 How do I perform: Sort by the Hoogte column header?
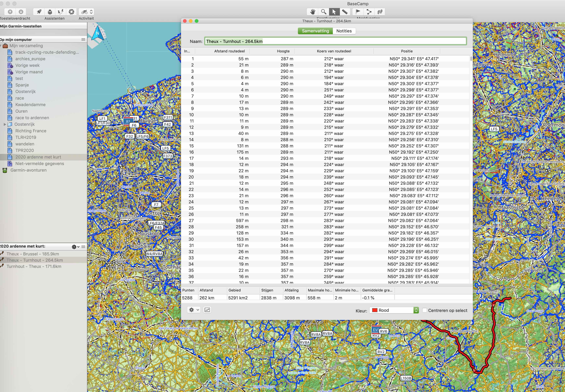pyautogui.click(x=283, y=51)
